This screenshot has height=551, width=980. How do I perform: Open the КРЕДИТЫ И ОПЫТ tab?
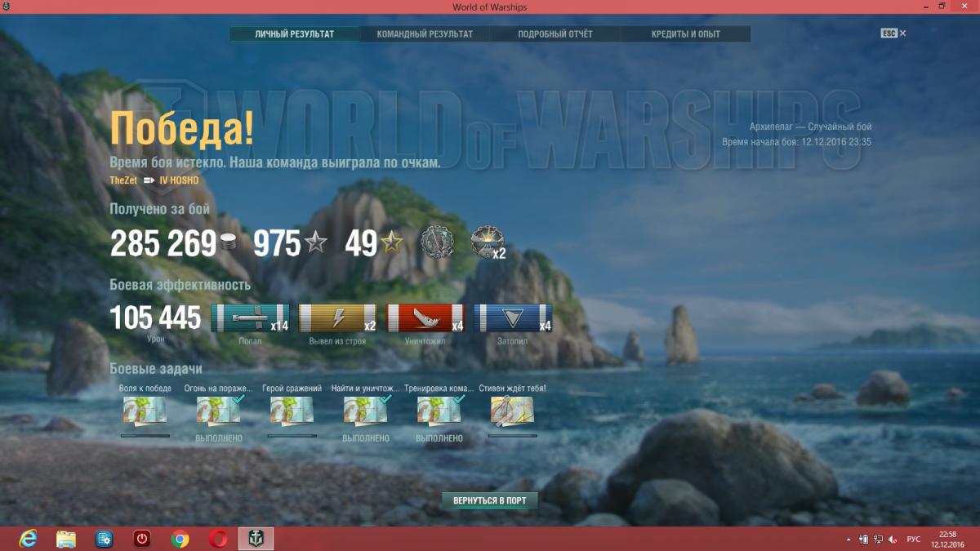[686, 34]
